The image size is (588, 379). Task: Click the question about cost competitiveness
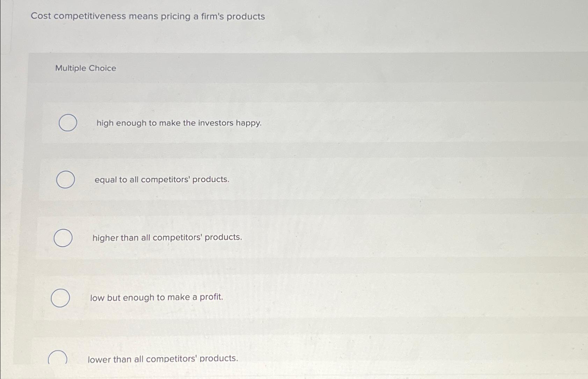[147, 16]
